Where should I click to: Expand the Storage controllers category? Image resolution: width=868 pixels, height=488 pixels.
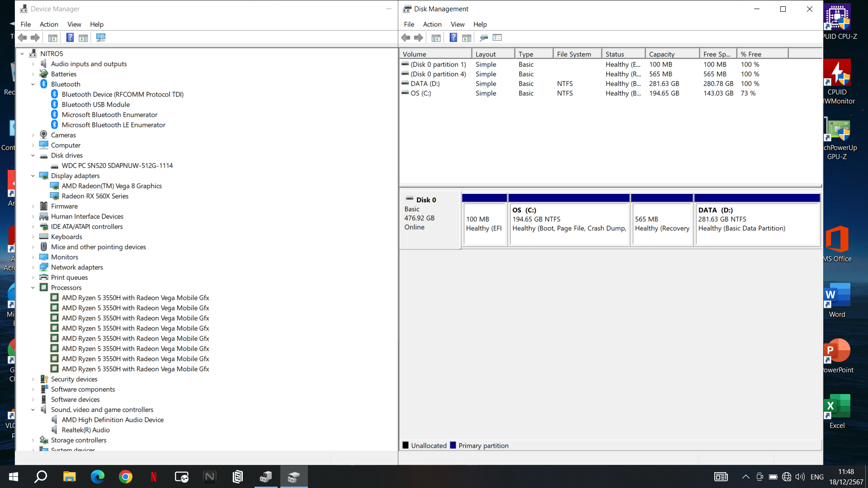coord(33,440)
